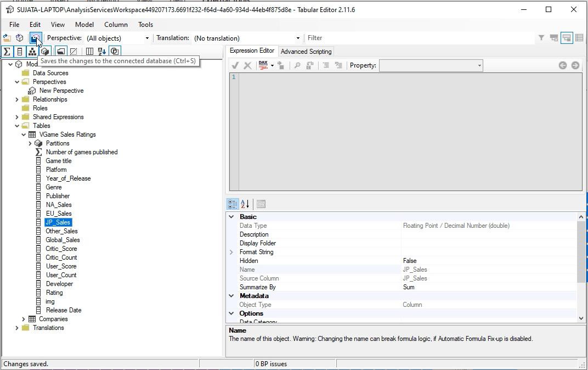588x370 pixels.
Task: Toggle the show columns button
Action: [x=20, y=52]
